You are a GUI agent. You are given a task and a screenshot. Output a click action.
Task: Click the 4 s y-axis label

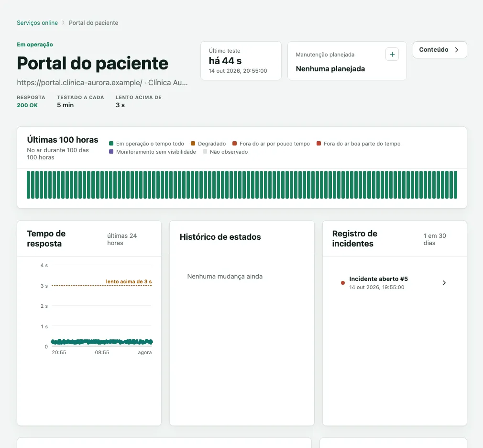pyautogui.click(x=44, y=266)
